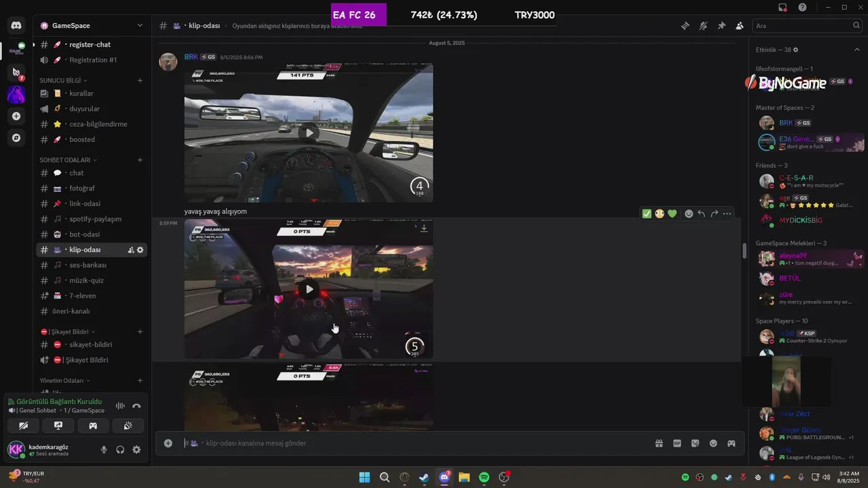Viewport: 868px width, 488px height.
Task: Deafen with headphones icon in user panel
Action: click(120, 449)
